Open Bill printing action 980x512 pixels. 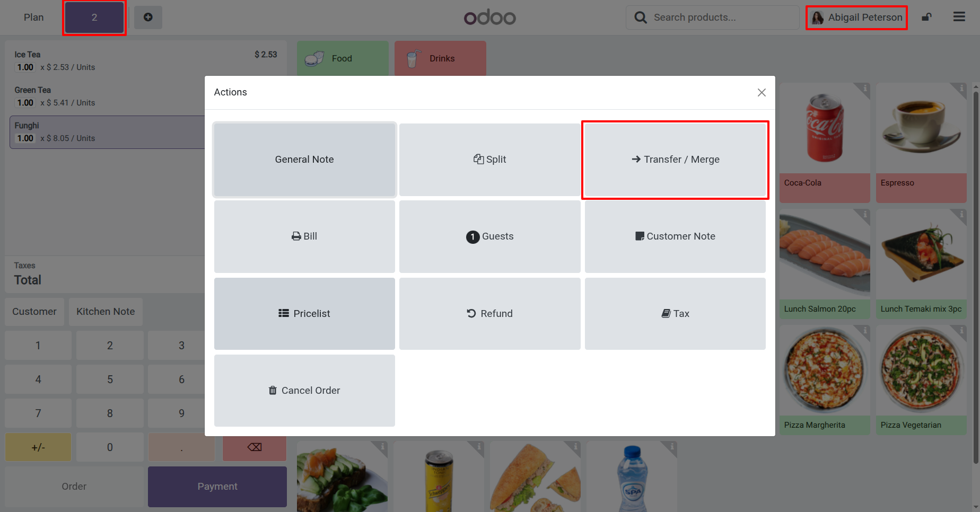point(304,236)
